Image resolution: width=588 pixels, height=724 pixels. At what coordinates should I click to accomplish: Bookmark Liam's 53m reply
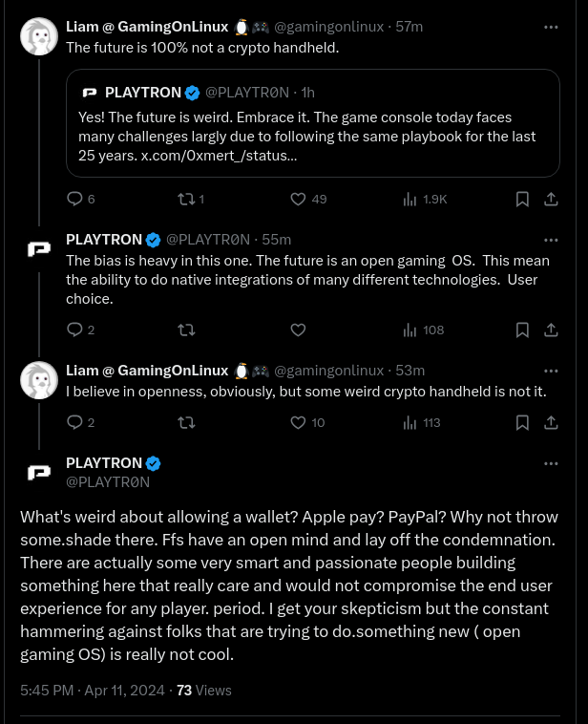pos(522,422)
